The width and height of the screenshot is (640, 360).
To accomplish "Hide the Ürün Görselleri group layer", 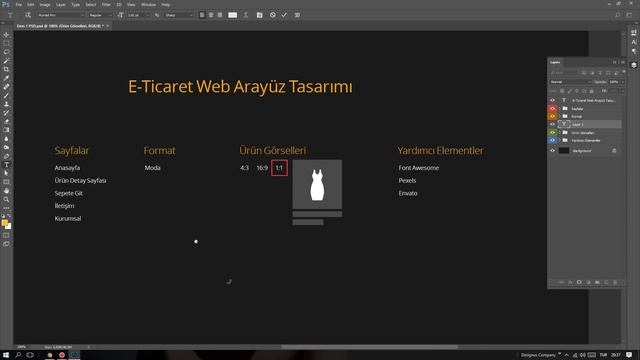I will click(552, 133).
